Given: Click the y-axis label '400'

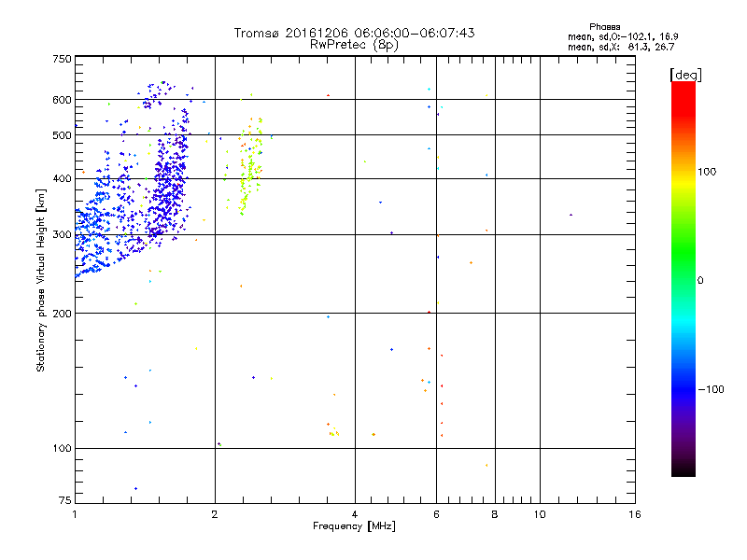Looking at the screenshot, I should (x=62, y=178).
